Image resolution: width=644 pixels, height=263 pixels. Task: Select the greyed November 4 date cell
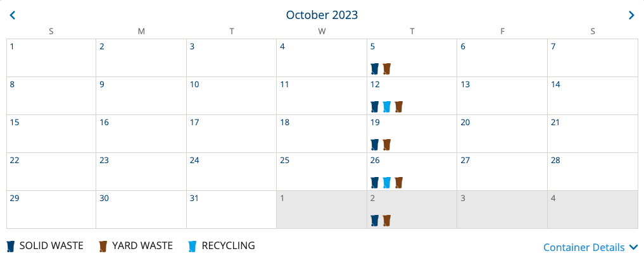593,210
